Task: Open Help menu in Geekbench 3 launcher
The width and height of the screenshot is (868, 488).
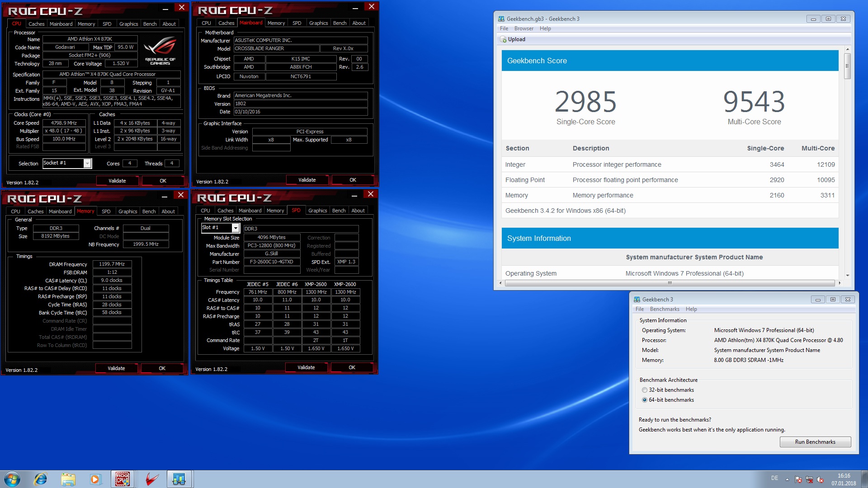Action: click(x=691, y=309)
